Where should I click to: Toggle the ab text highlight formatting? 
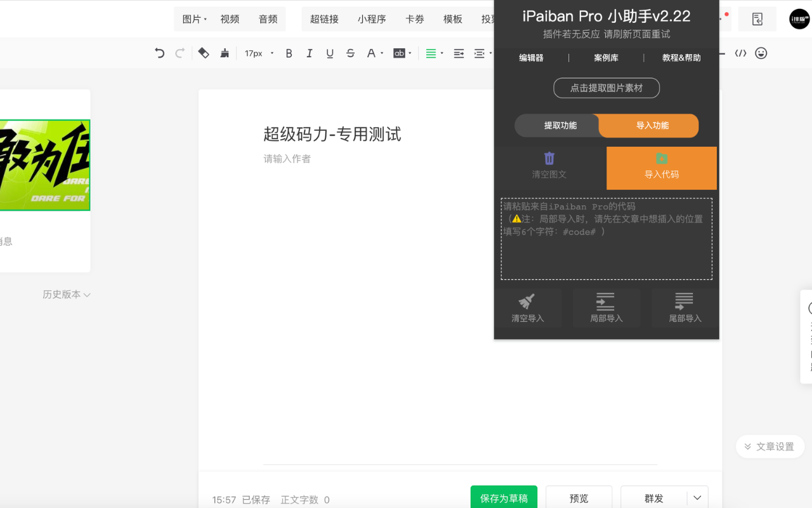click(x=399, y=53)
